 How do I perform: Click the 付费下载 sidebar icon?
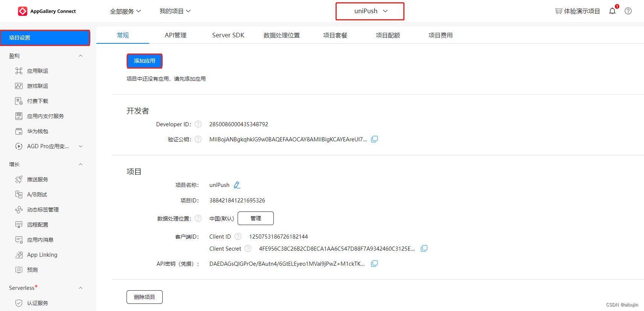coord(19,101)
